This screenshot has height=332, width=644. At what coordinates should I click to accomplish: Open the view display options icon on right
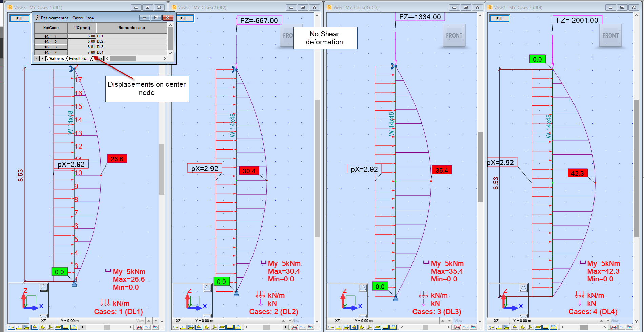(x=155, y=328)
